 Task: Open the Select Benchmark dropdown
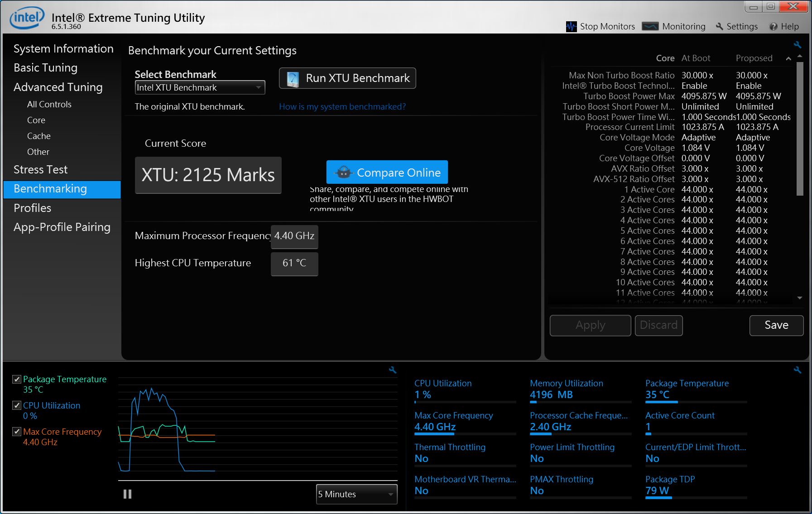pos(200,87)
